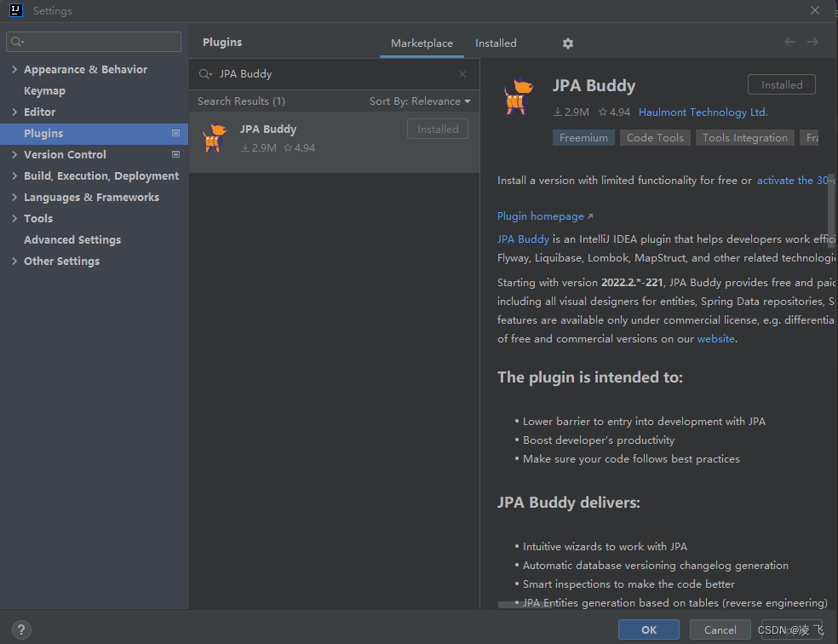838x644 pixels.
Task: Click the 'activate the 30-' trial link
Action: (795, 180)
